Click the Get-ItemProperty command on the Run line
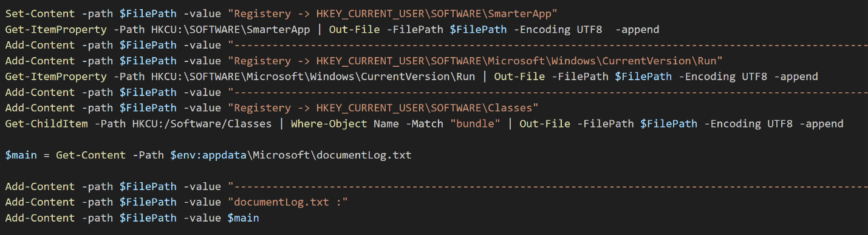 point(56,77)
